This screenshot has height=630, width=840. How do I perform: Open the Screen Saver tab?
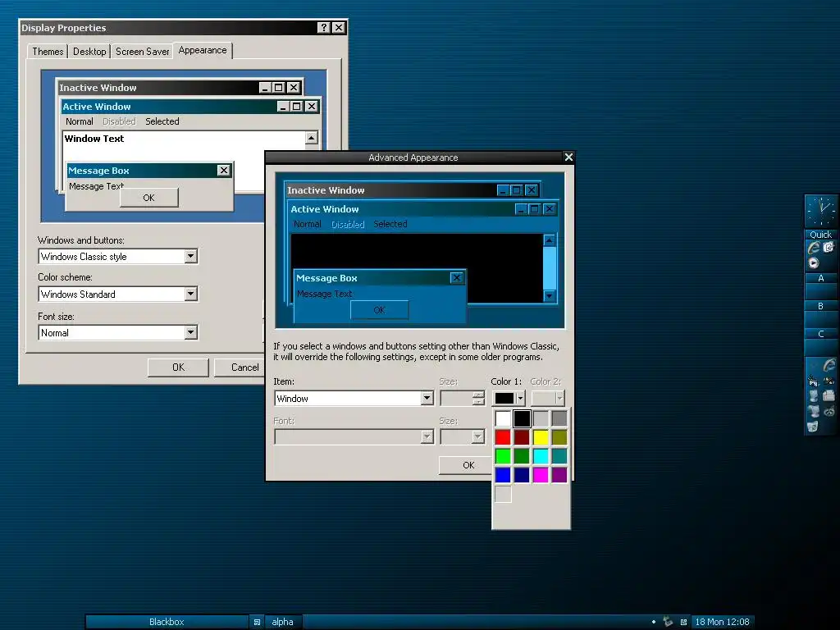pos(143,52)
